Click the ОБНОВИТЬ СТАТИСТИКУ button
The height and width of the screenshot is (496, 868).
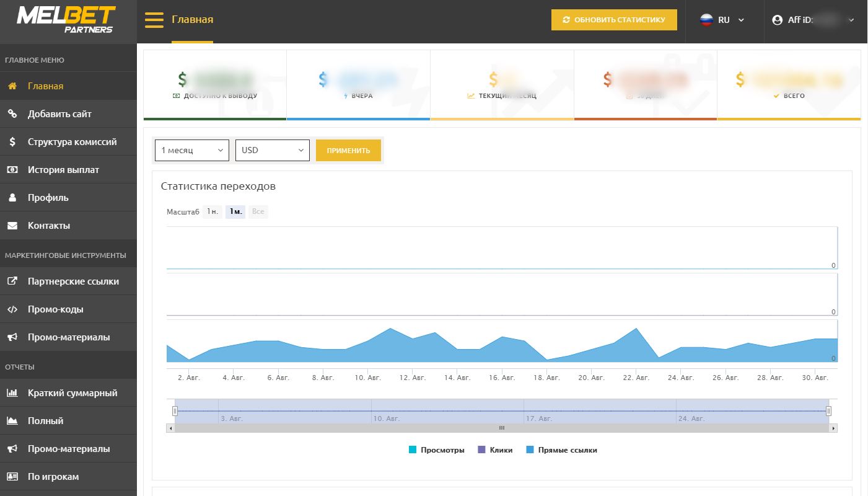tap(614, 20)
